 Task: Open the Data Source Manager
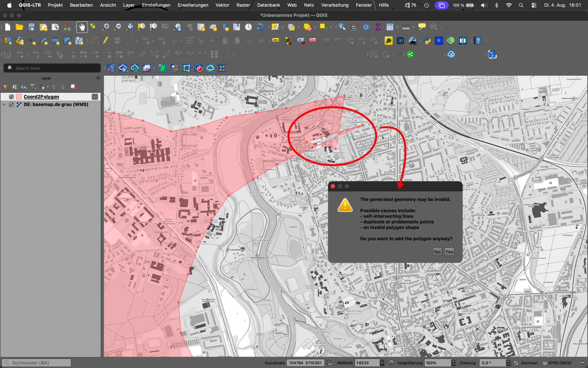pyautogui.click(x=8, y=41)
